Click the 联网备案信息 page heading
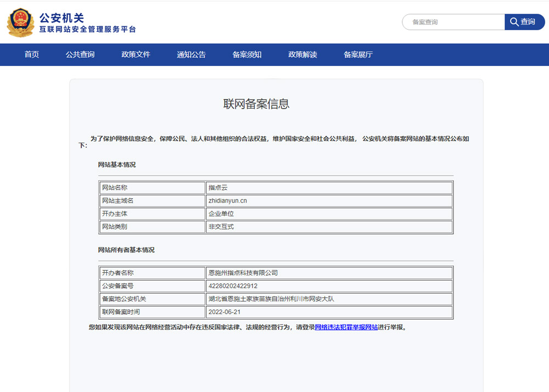The image size is (549, 392). point(256,104)
